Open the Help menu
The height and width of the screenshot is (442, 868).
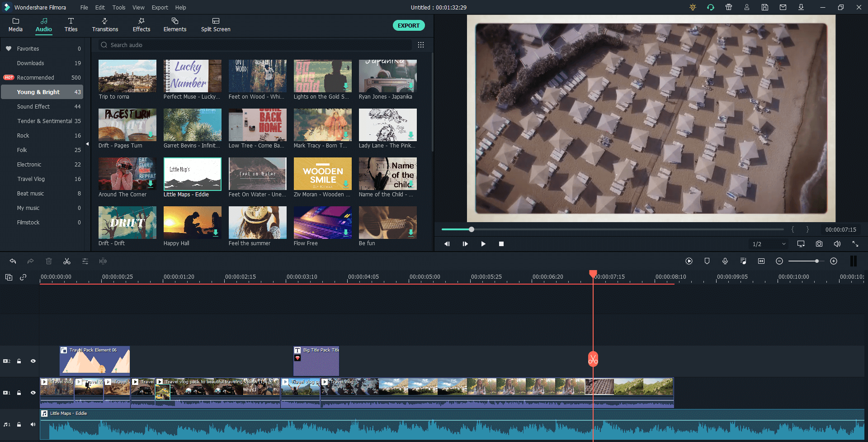pyautogui.click(x=180, y=7)
